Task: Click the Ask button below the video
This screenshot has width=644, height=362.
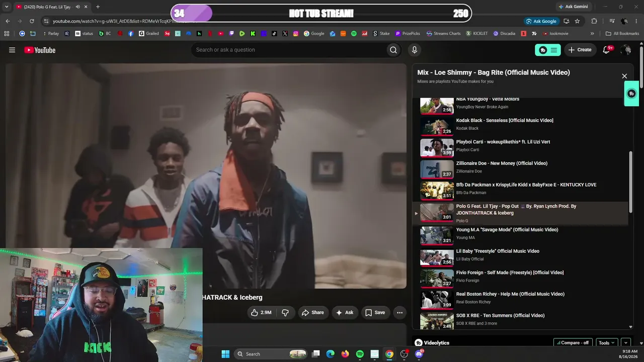Action: pos(345,312)
